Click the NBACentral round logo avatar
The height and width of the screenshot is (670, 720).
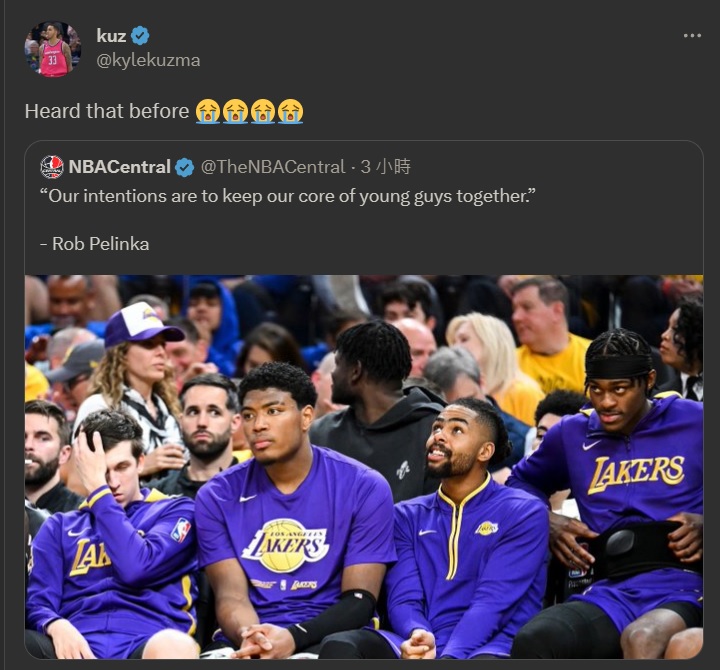point(52,167)
